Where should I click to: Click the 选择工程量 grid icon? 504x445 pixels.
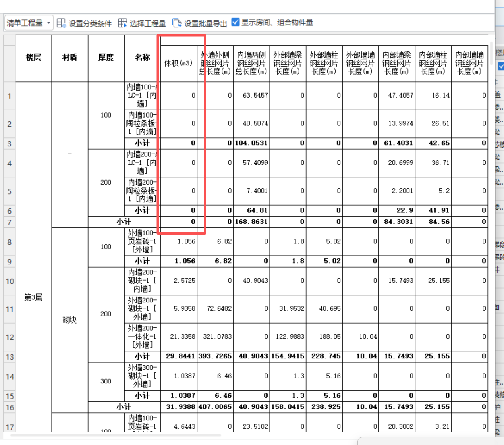tap(123, 23)
